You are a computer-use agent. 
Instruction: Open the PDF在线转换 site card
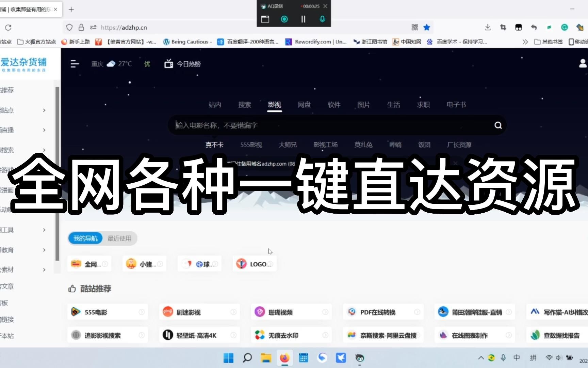point(383,312)
